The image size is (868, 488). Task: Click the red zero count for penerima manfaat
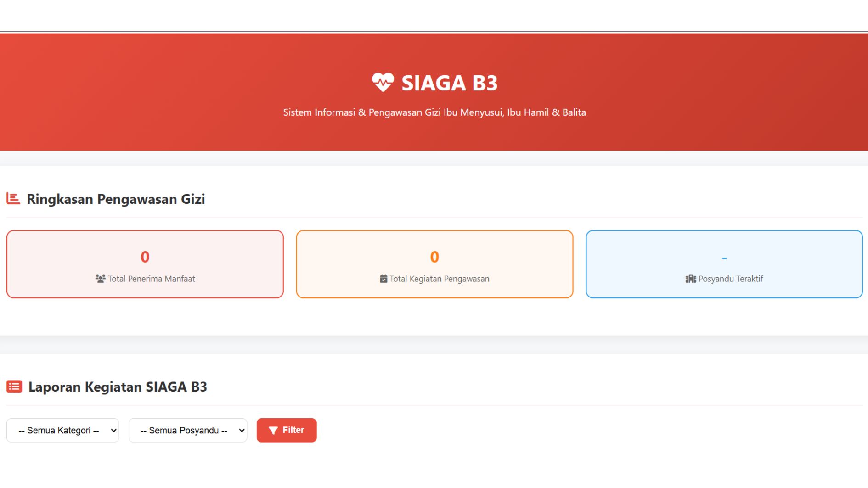point(145,257)
